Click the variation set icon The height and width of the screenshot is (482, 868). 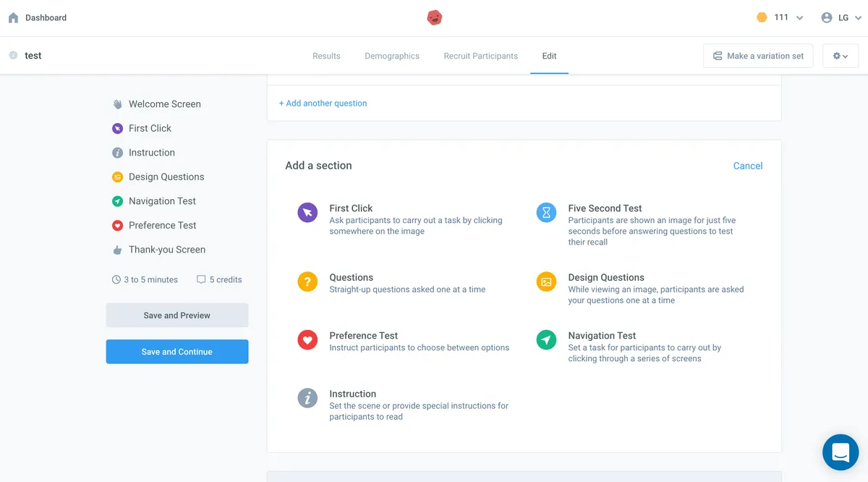[718, 56]
